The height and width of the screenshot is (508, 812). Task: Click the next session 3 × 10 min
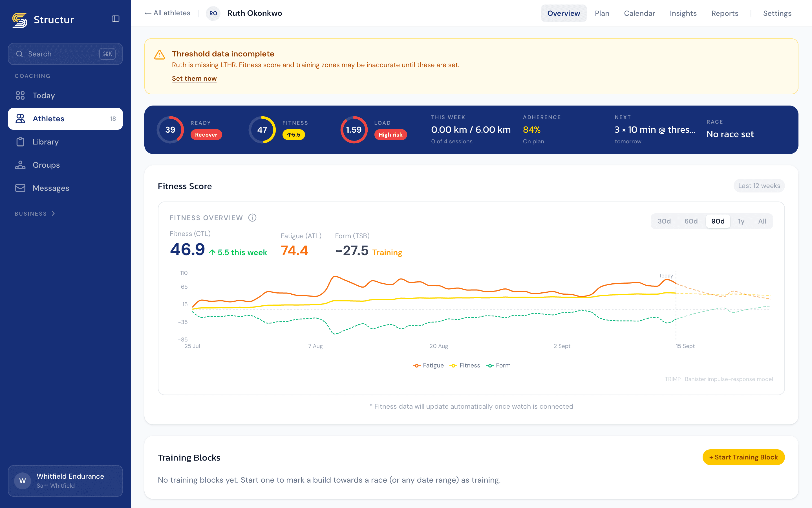click(655, 130)
